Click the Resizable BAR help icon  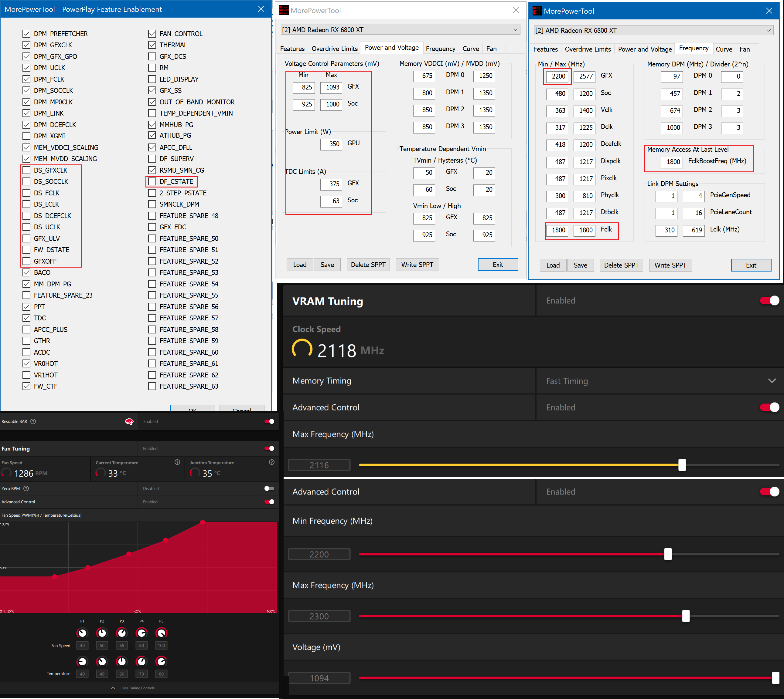33,421
